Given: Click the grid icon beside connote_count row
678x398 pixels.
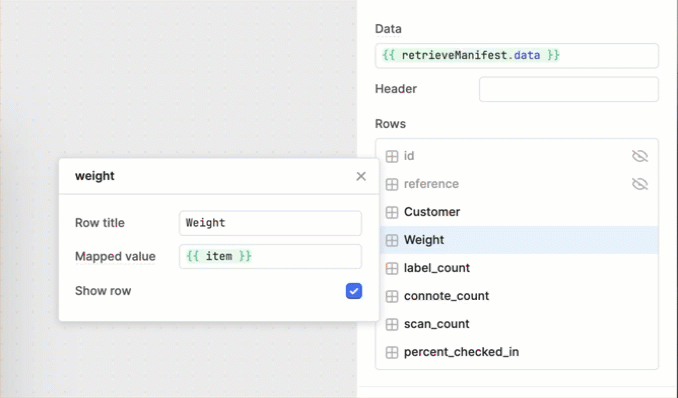Looking at the screenshot, I should click(x=392, y=296).
